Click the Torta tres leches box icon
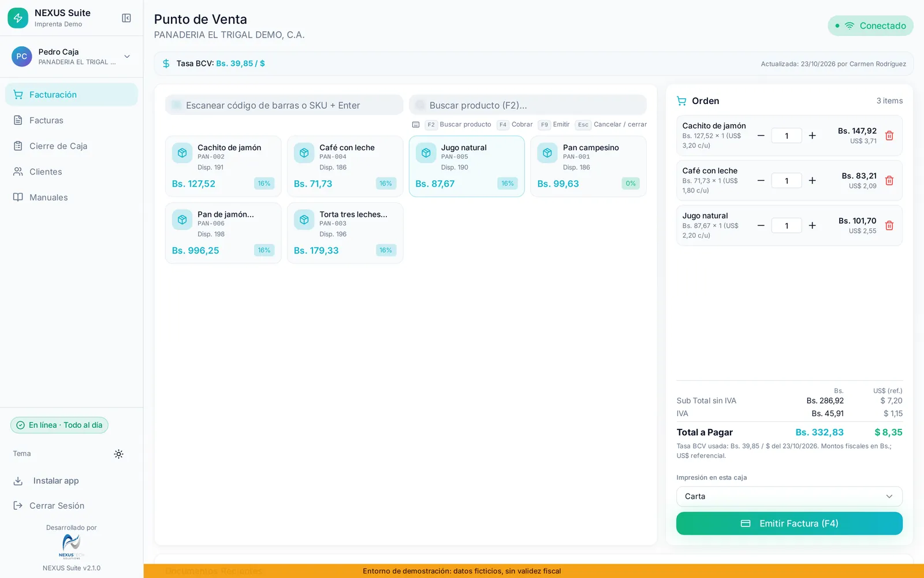The image size is (924, 578). [x=304, y=220]
